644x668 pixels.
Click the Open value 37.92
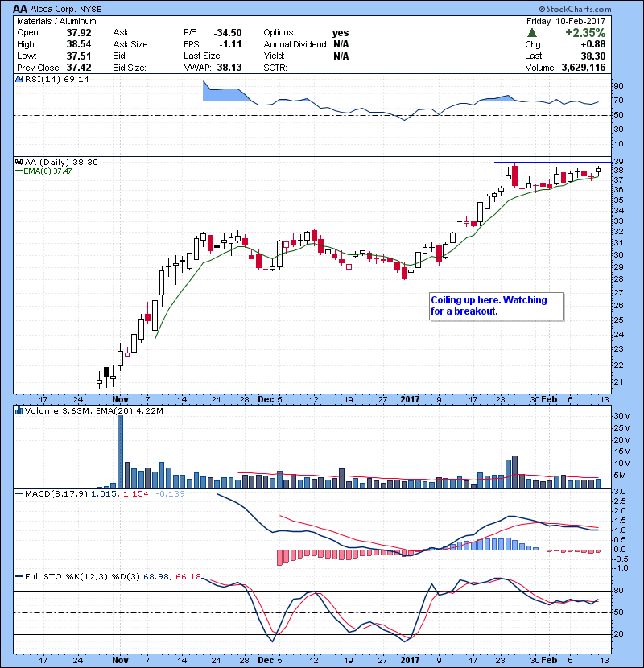(x=79, y=33)
